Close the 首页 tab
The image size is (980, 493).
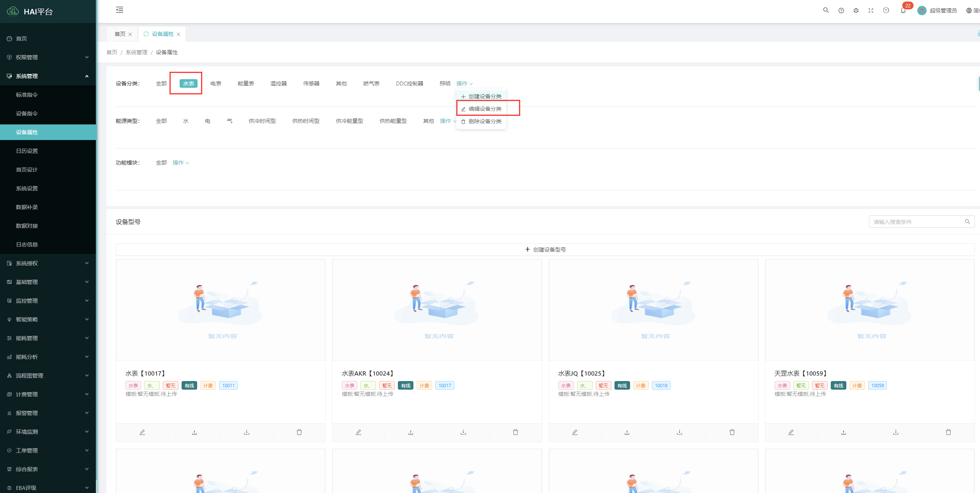pyautogui.click(x=130, y=34)
